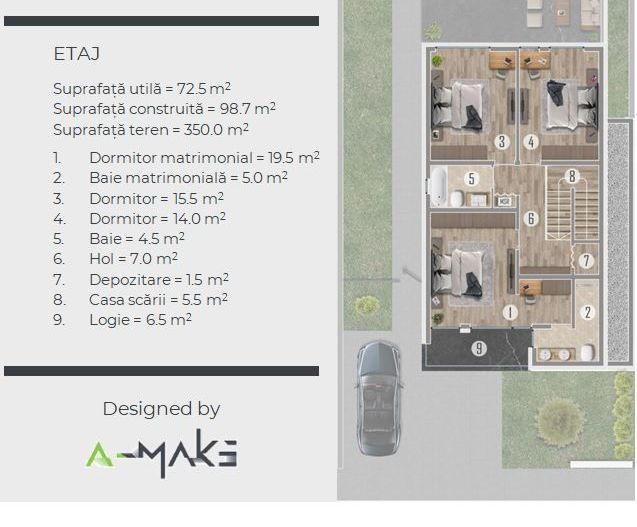Click room marker 5 in bathroom

[x=471, y=178]
